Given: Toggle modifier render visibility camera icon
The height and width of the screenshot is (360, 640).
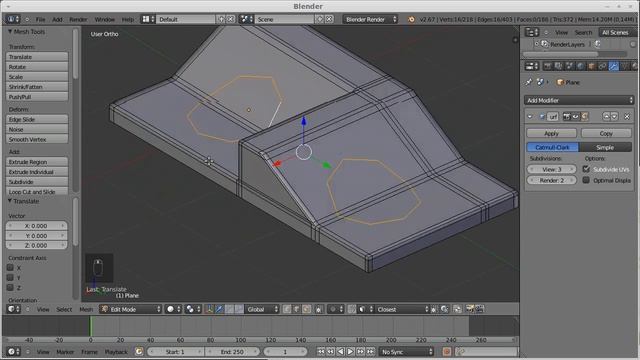Looking at the screenshot, I should point(567,117).
